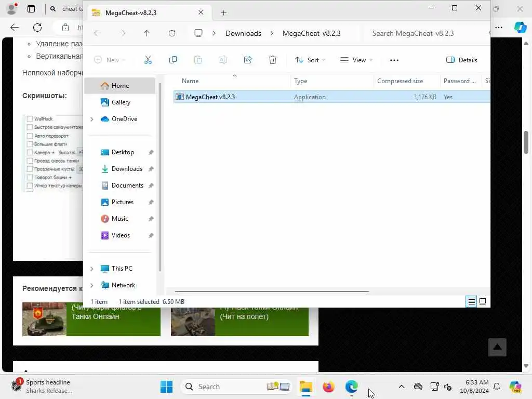Open the View dropdown
532x399 pixels.
(x=356, y=60)
